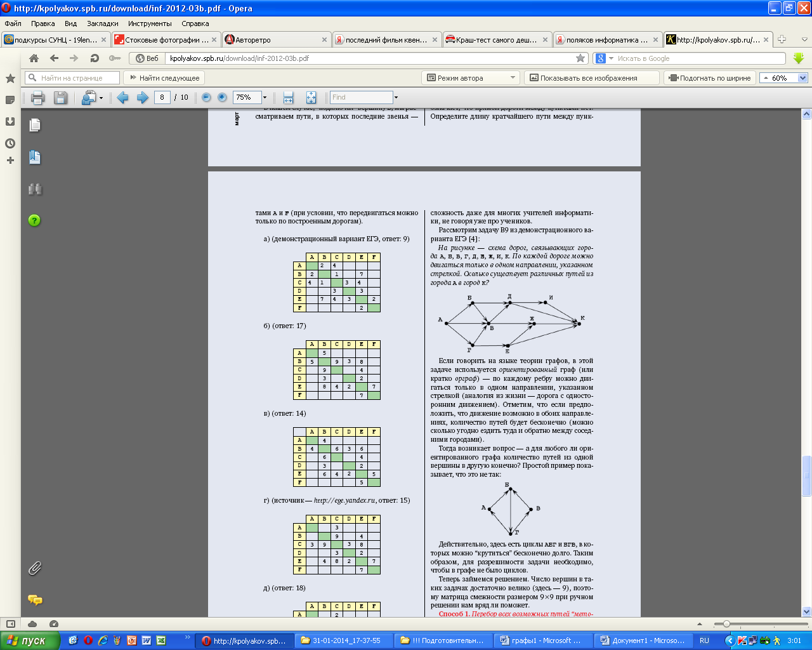The image size is (812, 650).
Task: Toggle 'Подогнать по ширине' button
Action: 709,78
